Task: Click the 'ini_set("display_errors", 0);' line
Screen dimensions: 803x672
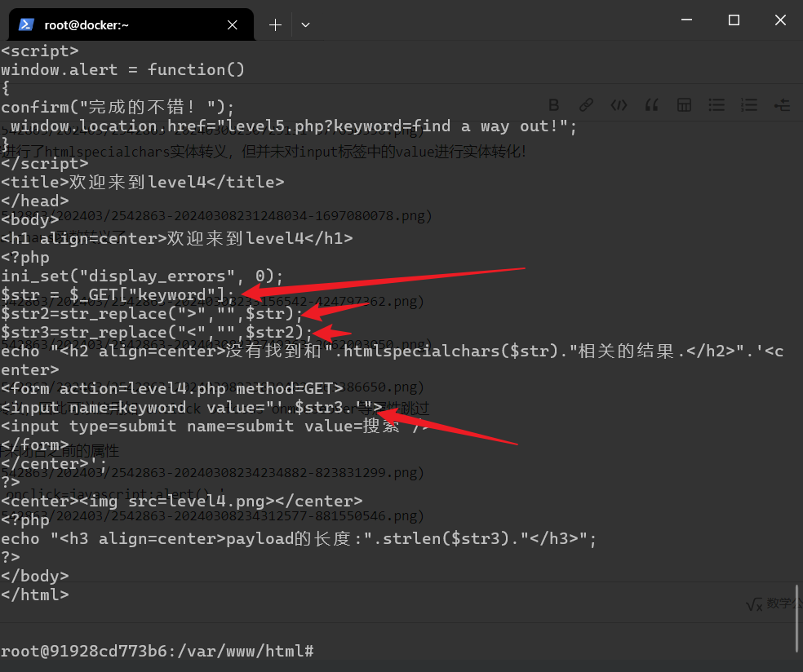Action: 142,276
